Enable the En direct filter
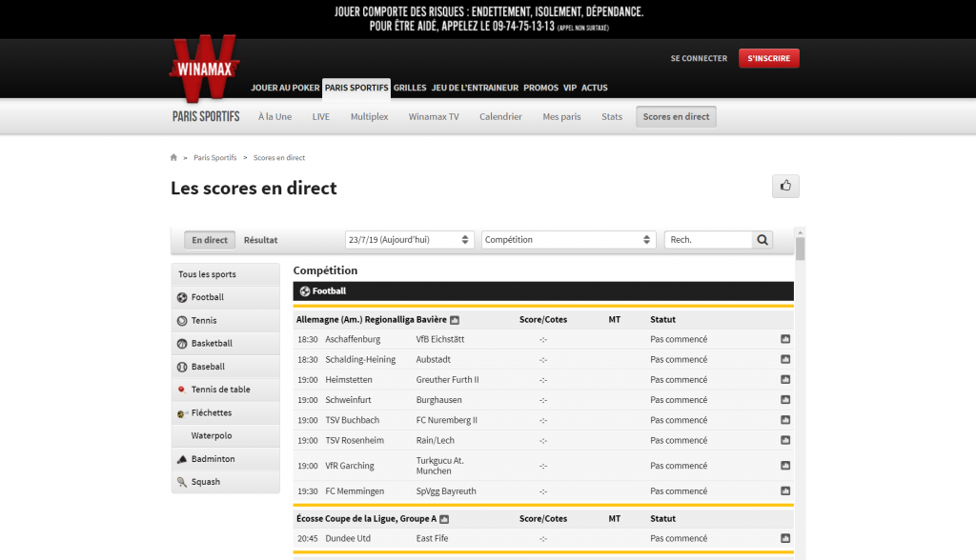The width and height of the screenshot is (976, 560). 209,239
